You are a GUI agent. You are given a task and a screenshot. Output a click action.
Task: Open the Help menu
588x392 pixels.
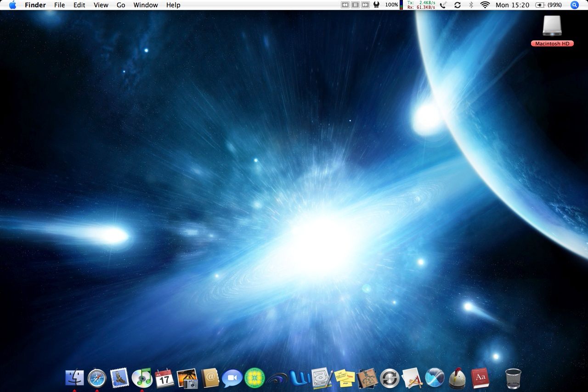coord(173,5)
